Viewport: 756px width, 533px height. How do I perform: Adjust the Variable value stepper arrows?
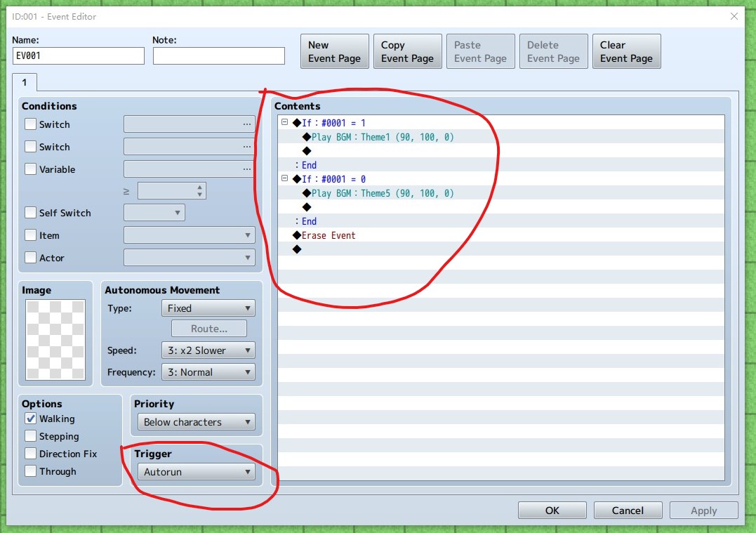pyautogui.click(x=199, y=190)
